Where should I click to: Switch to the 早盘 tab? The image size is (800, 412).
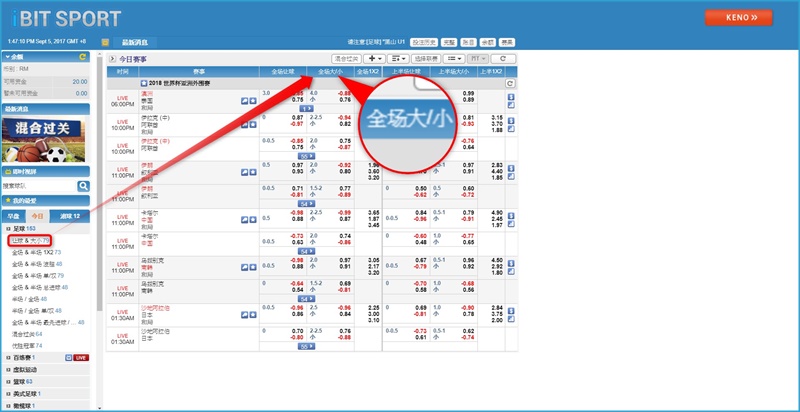14,216
